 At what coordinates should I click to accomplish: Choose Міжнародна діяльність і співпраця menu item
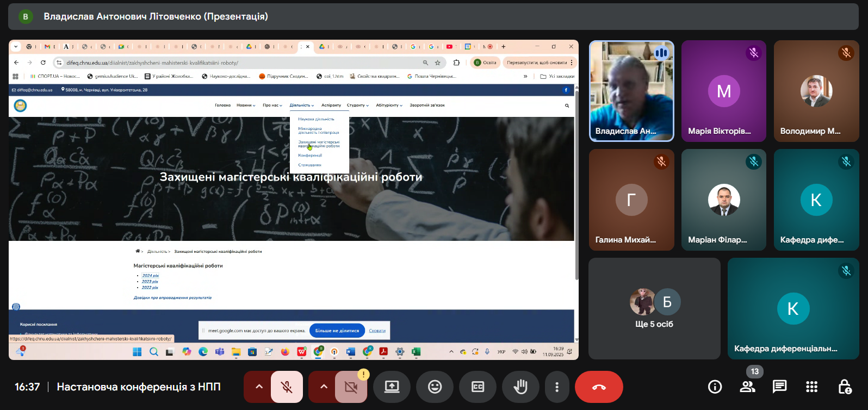319,131
